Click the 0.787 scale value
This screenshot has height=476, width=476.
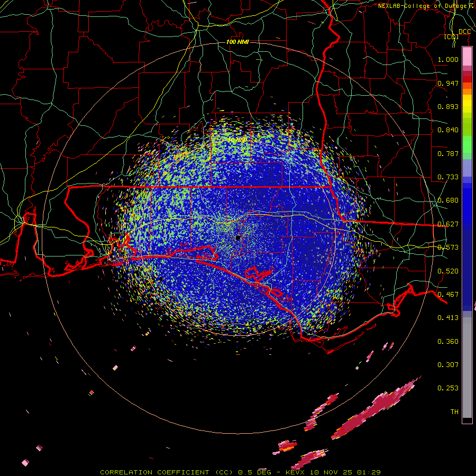[448, 153]
